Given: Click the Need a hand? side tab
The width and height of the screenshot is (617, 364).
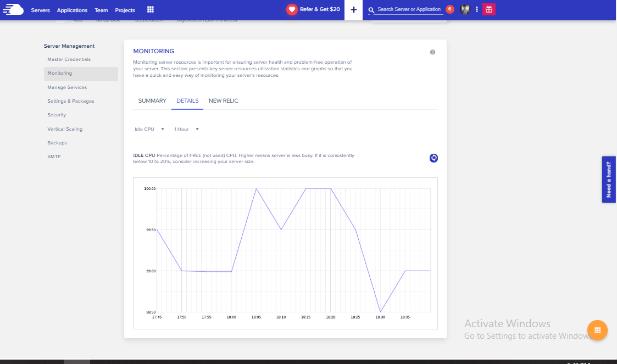Looking at the screenshot, I should (608, 180).
